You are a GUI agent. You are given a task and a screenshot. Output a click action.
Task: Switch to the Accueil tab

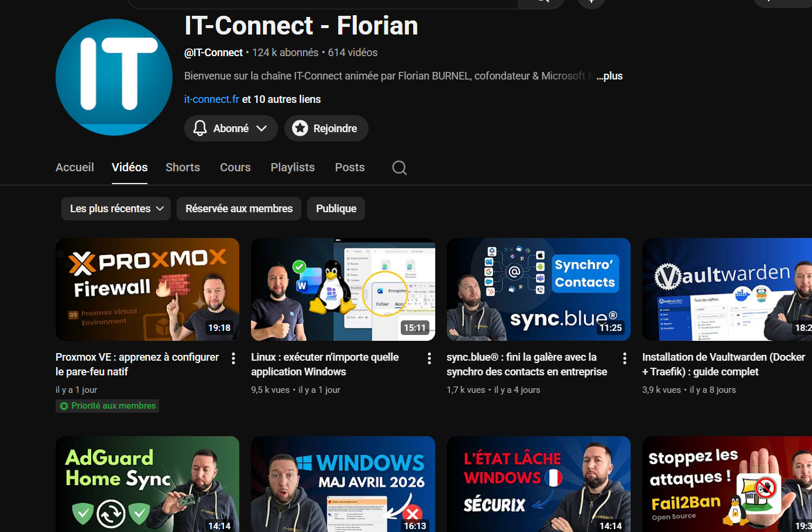click(x=75, y=167)
